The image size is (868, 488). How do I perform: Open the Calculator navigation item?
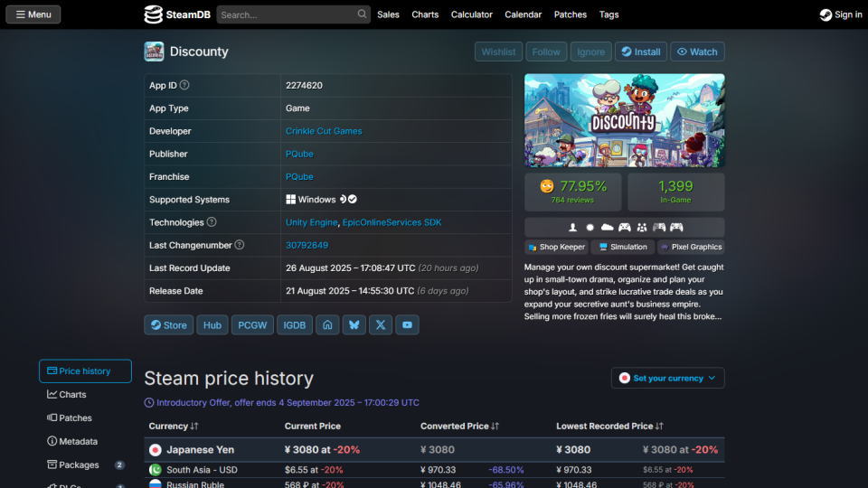coord(472,14)
